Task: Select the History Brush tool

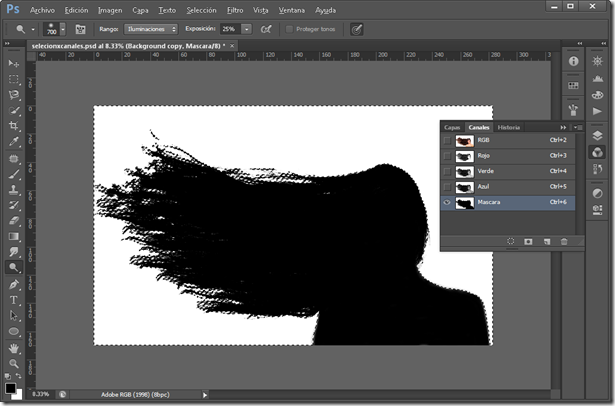Action: (14, 205)
